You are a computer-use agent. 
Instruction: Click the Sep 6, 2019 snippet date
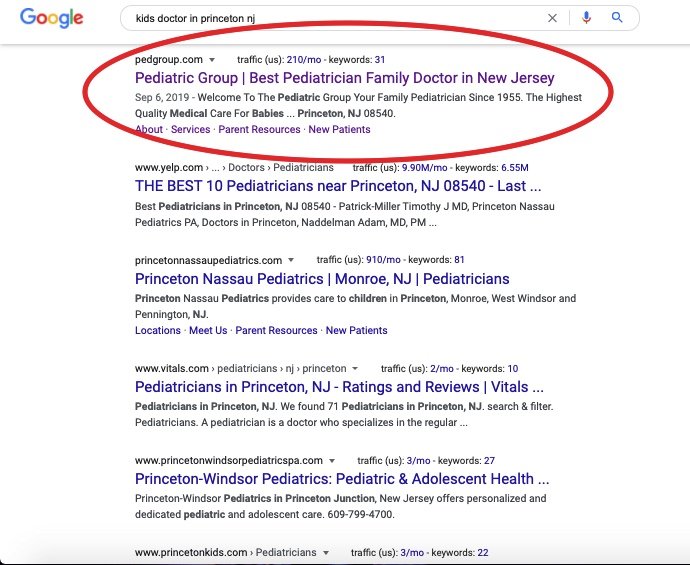[x=162, y=97]
